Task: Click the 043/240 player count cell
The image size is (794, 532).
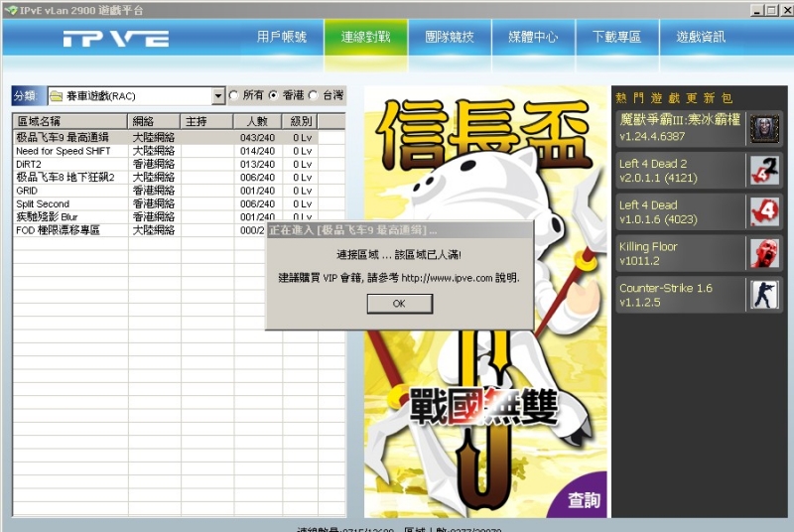Action: click(x=257, y=138)
